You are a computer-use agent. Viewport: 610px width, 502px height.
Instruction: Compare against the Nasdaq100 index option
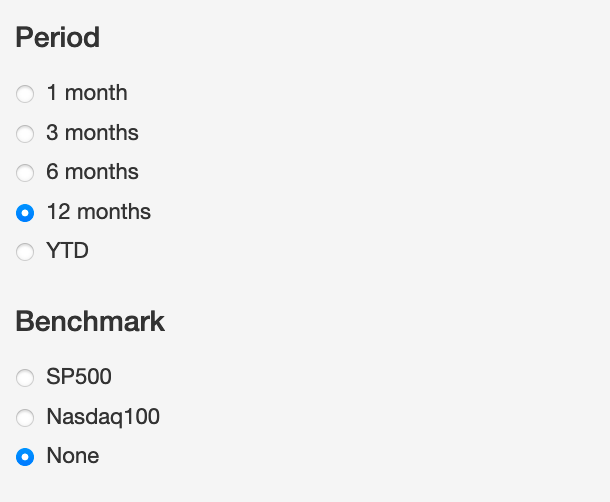coord(25,417)
